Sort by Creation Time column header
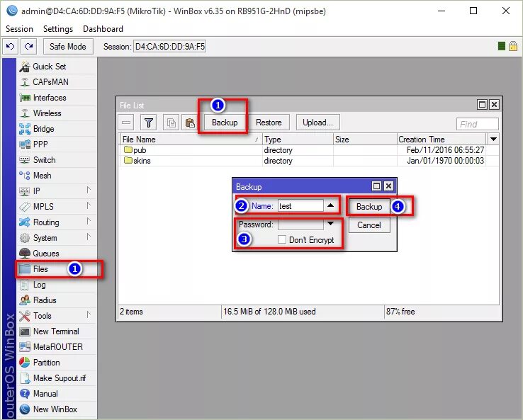This screenshot has height=420, width=523. pos(442,139)
